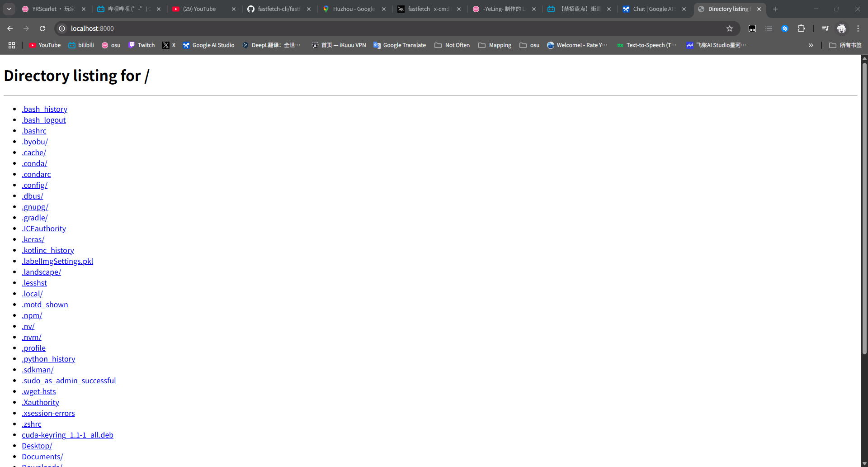Click the page vertical scrollbar thumb
The height and width of the screenshot is (467, 868).
click(x=864, y=208)
